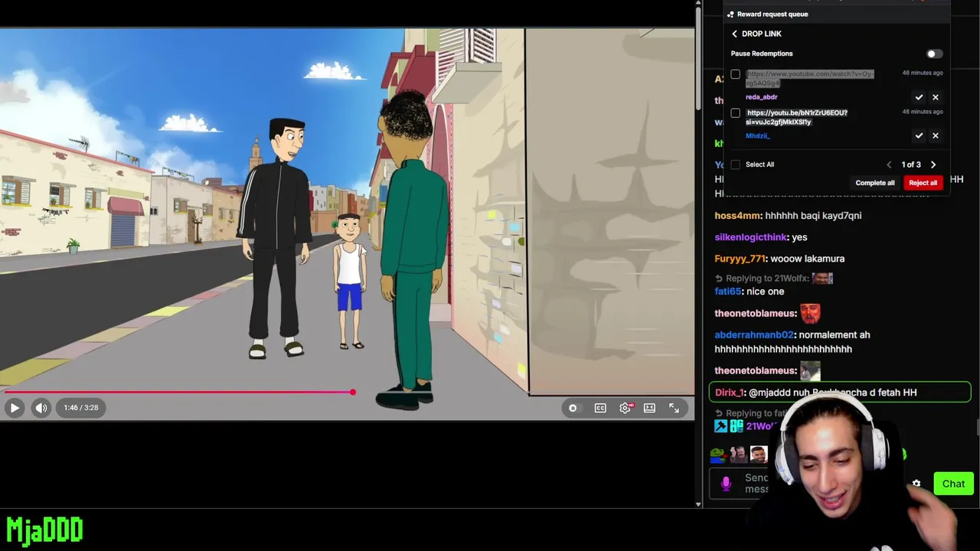Screen dimensions: 980x551
Task: Toggle the Pause Redemptions switch
Action: tap(934, 54)
